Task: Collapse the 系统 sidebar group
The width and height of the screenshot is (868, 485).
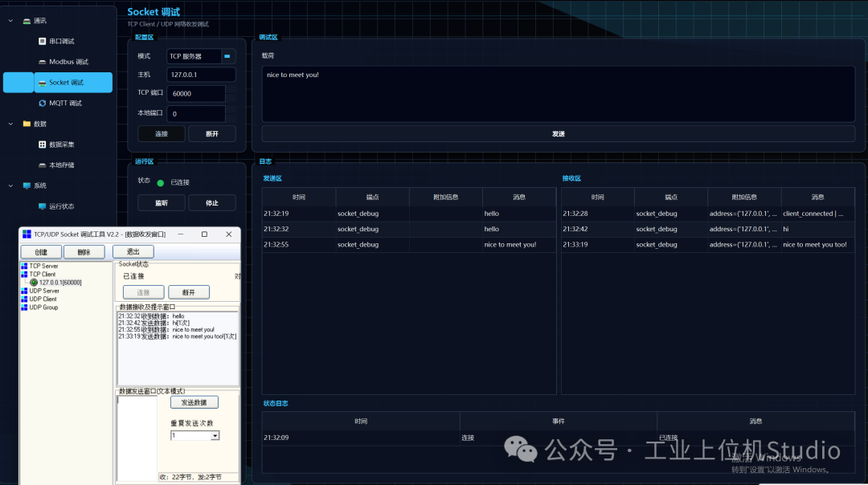Action: click(10, 185)
